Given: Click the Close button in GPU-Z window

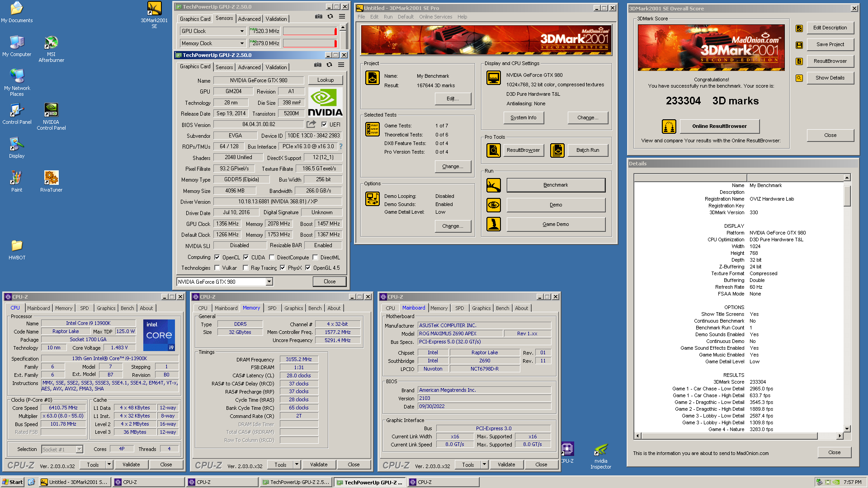Looking at the screenshot, I should (x=330, y=282).
